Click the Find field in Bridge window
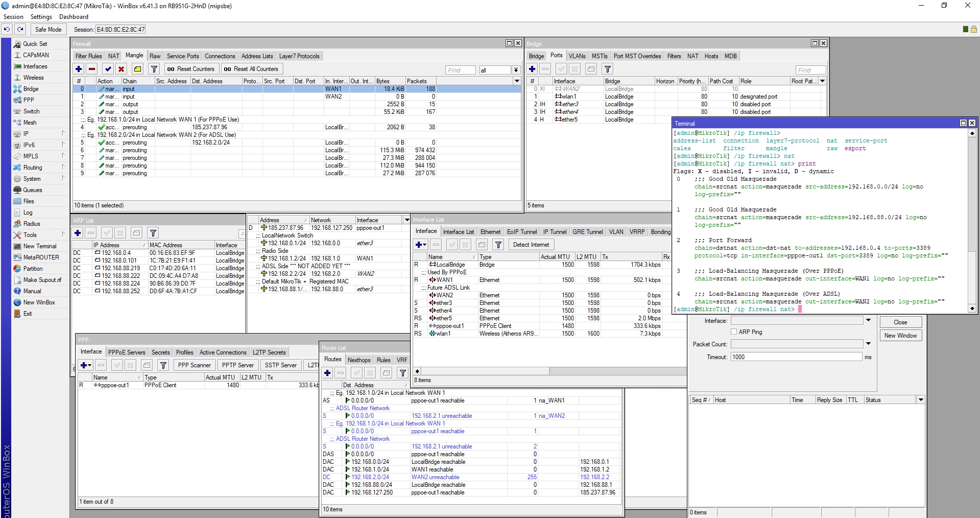This screenshot has width=980, height=518. pyautogui.click(x=810, y=70)
